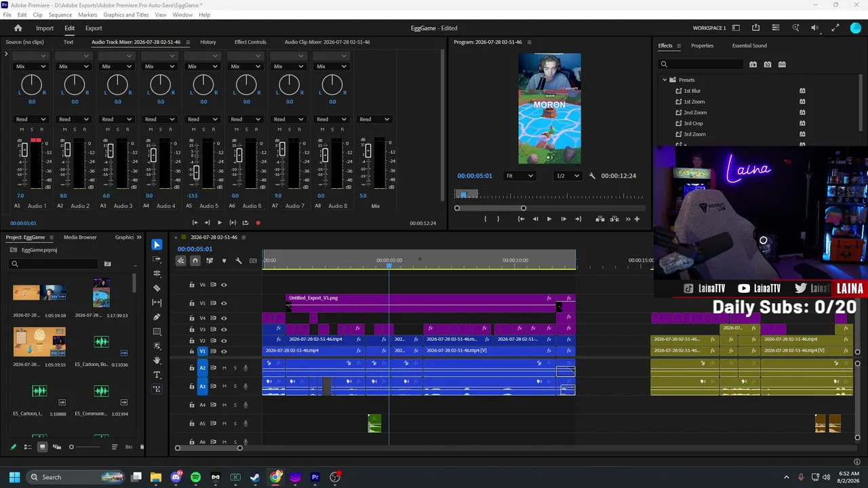Image resolution: width=868 pixels, height=488 pixels.
Task: Click Lift button in program monitor
Action: tap(600, 219)
